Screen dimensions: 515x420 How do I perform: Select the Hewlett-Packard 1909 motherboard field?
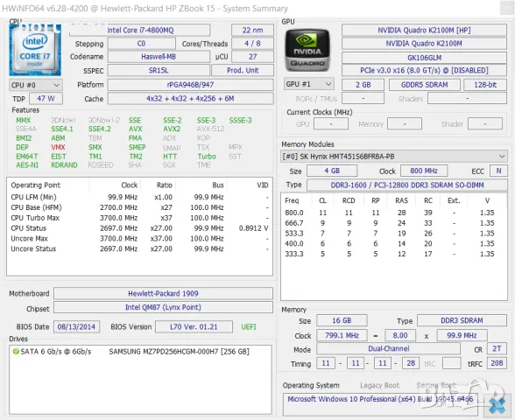(x=163, y=293)
